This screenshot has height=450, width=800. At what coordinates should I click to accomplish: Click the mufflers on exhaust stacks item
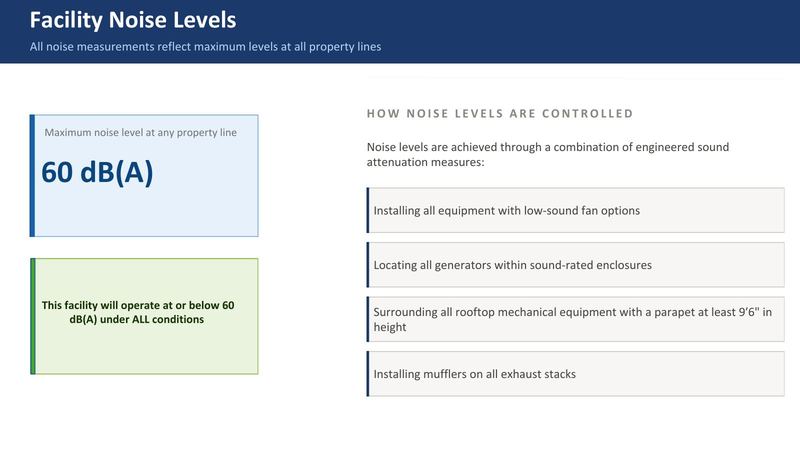coord(576,374)
